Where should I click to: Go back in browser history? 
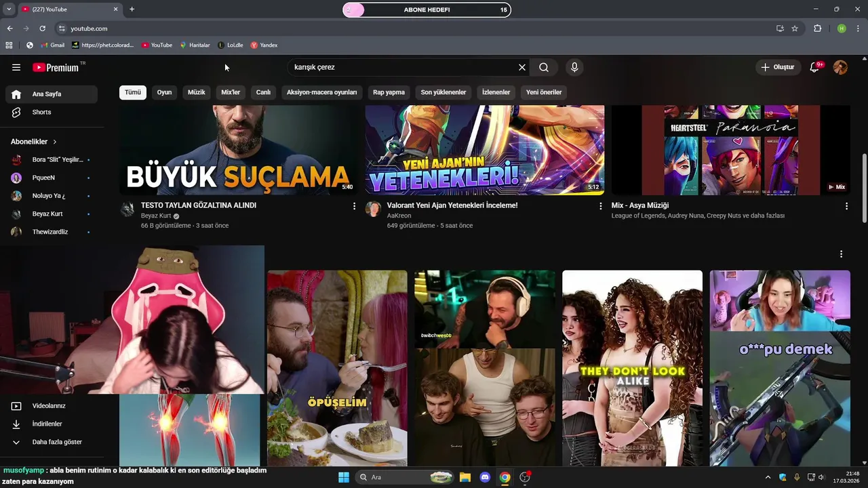(9, 28)
